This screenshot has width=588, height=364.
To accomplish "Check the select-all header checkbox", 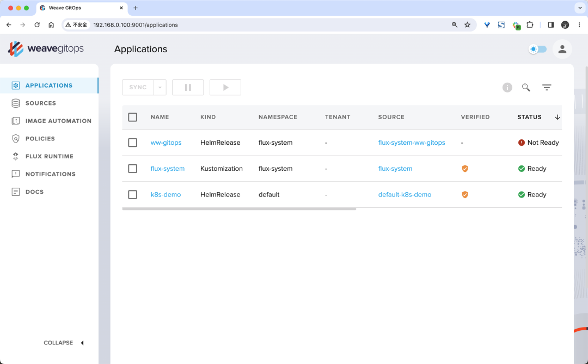I will coord(132,117).
